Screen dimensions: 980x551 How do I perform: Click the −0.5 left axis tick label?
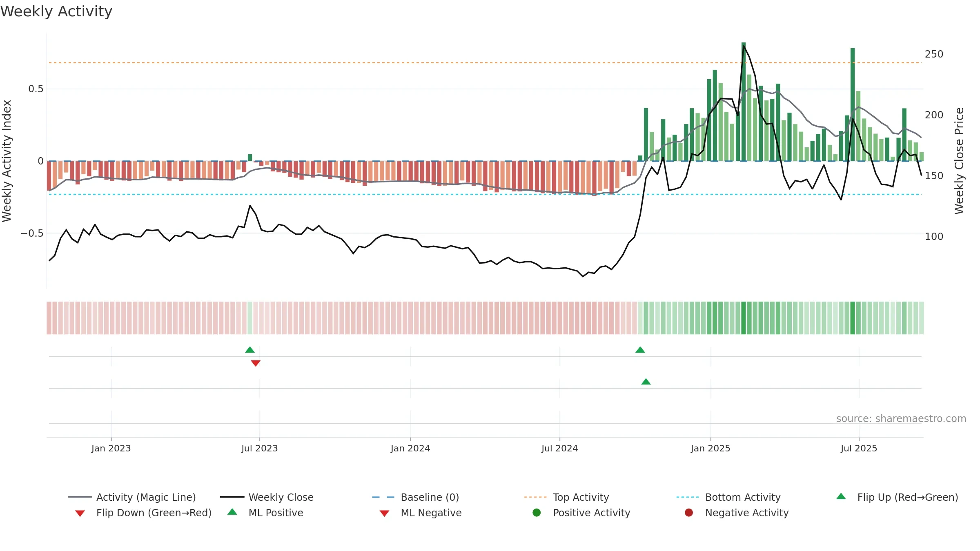32,233
